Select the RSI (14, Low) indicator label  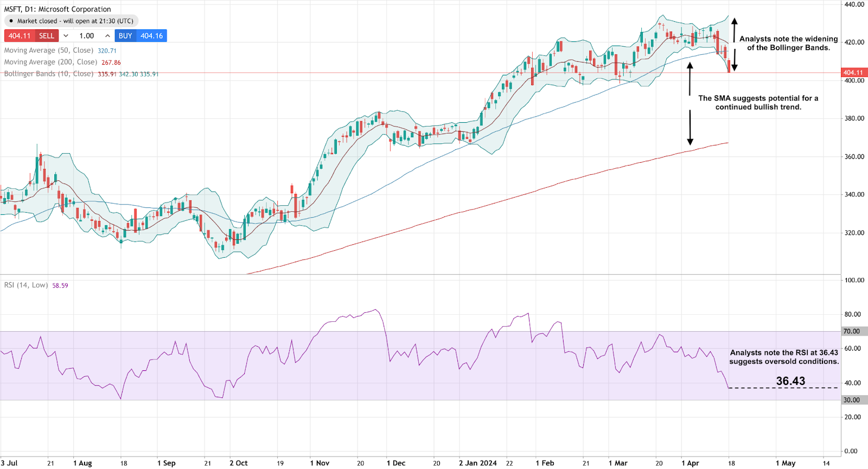coord(26,285)
